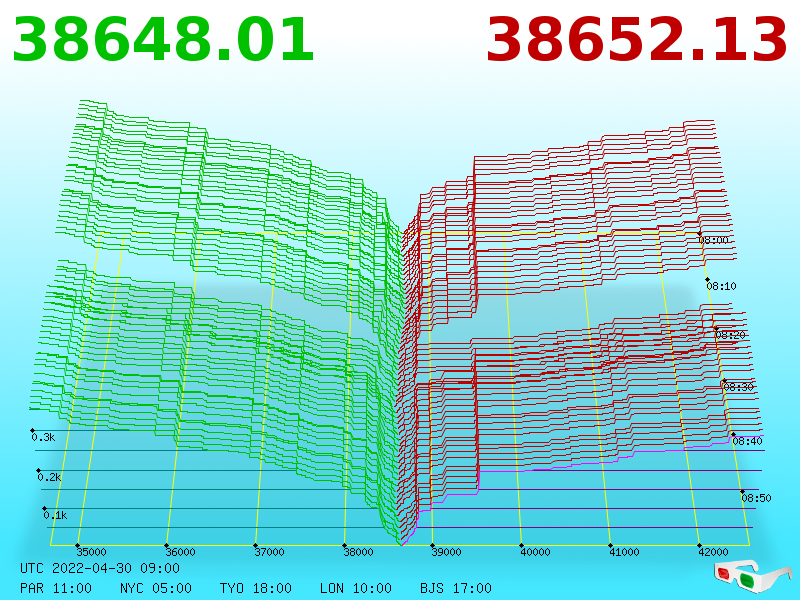Screen dimensions: 800x600
Task: Select the 42000 price axis label
Action: click(x=713, y=552)
